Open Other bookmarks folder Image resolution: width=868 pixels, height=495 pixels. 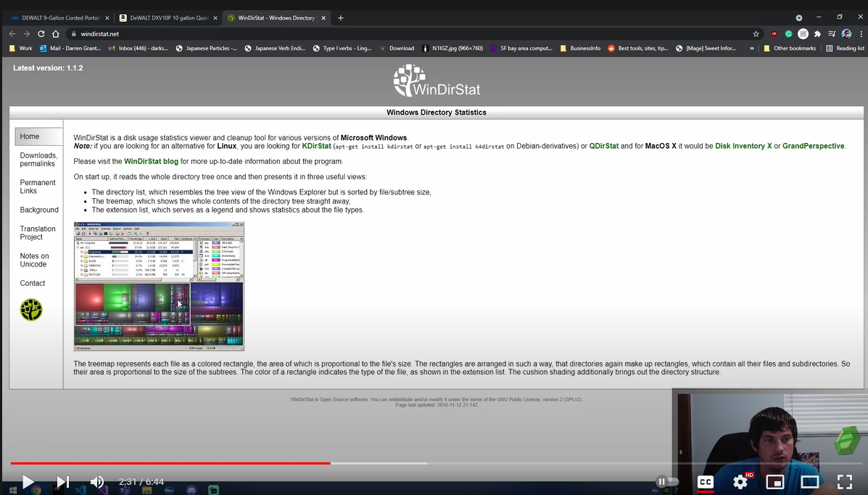(x=790, y=48)
